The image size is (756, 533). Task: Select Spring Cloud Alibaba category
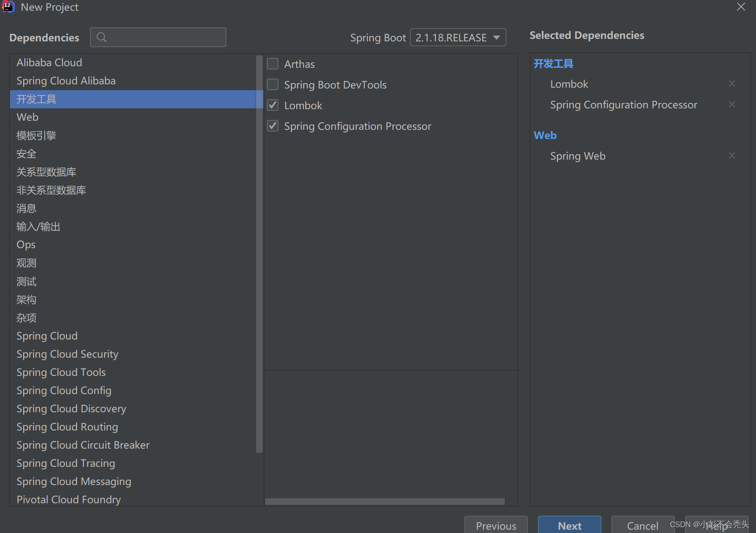pos(133,81)
